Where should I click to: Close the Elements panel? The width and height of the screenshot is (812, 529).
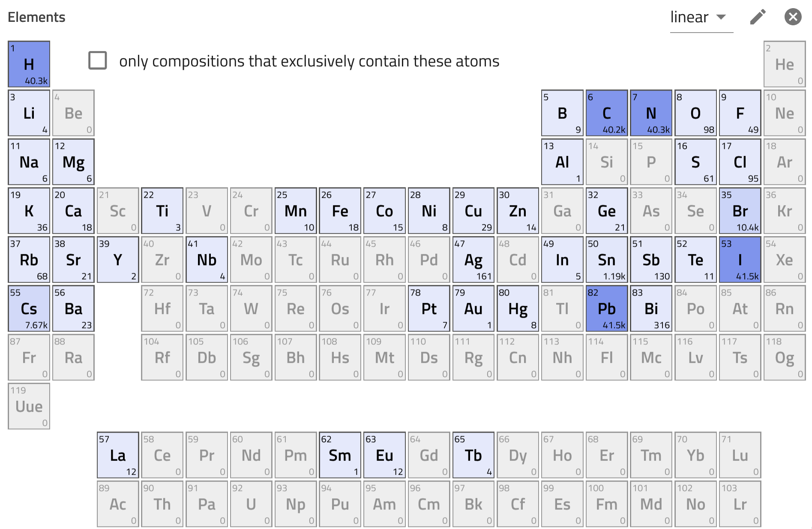pos(793,17)
